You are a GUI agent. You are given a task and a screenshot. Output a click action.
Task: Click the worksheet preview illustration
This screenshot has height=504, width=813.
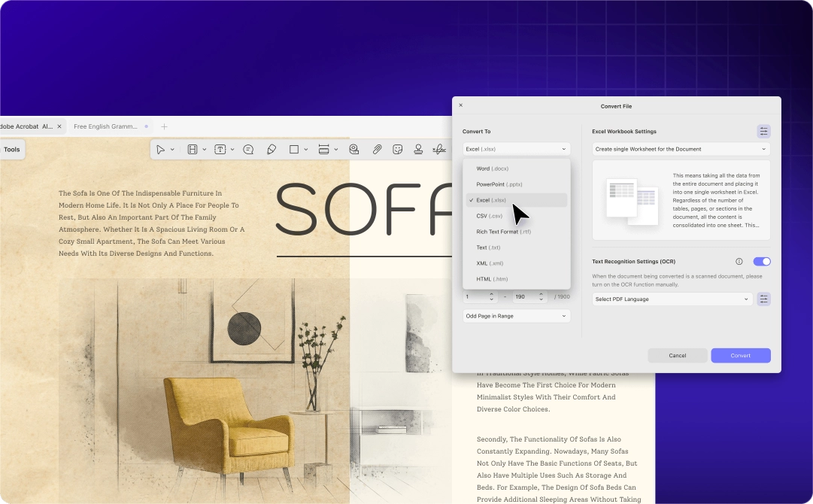[633, 201]
